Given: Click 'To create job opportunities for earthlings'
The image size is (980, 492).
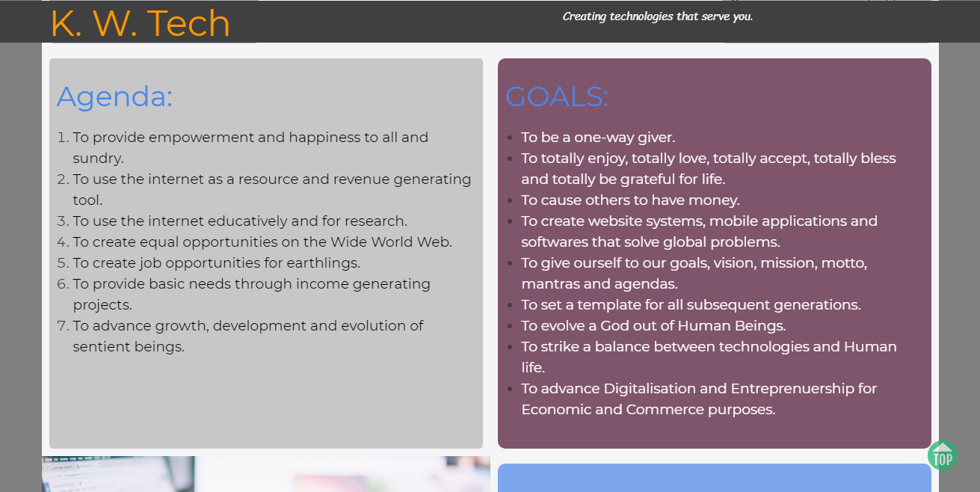Looking at the screenshot, I should pyautogui.click(x=216, y=263).
